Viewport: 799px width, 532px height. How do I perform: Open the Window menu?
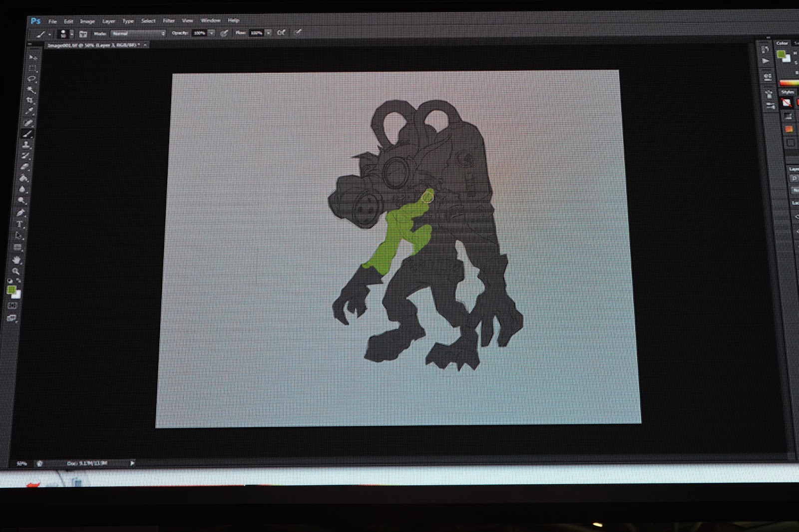[x=211, y=20]
